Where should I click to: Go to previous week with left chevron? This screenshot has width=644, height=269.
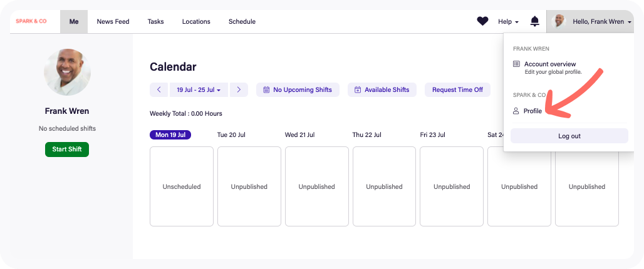click(x=159, y=89)
